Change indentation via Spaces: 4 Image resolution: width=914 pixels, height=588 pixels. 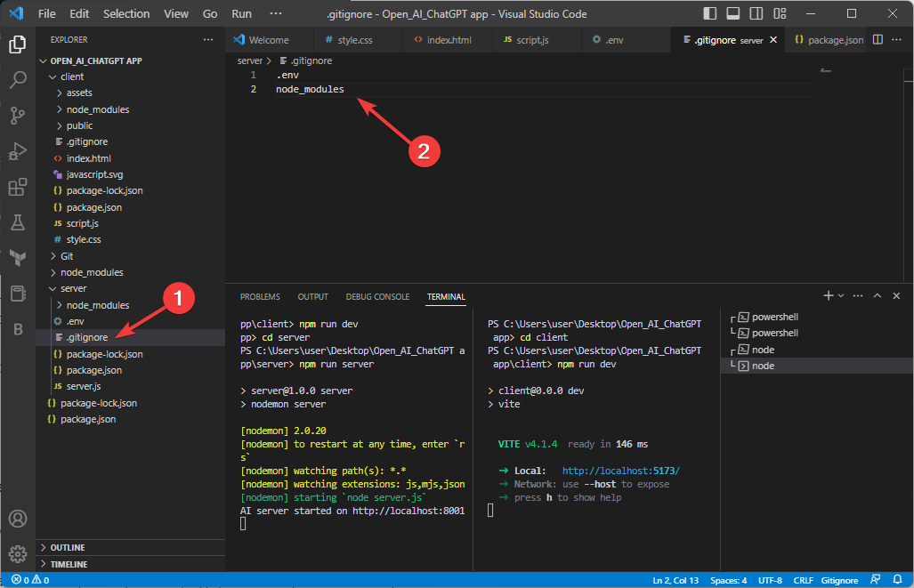[728, 580]
